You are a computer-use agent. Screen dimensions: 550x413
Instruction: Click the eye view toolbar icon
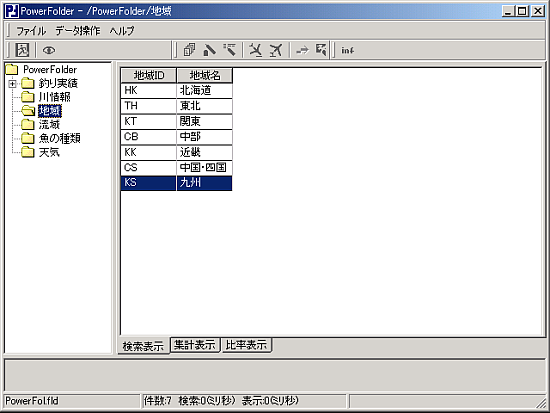click(49, 50)
